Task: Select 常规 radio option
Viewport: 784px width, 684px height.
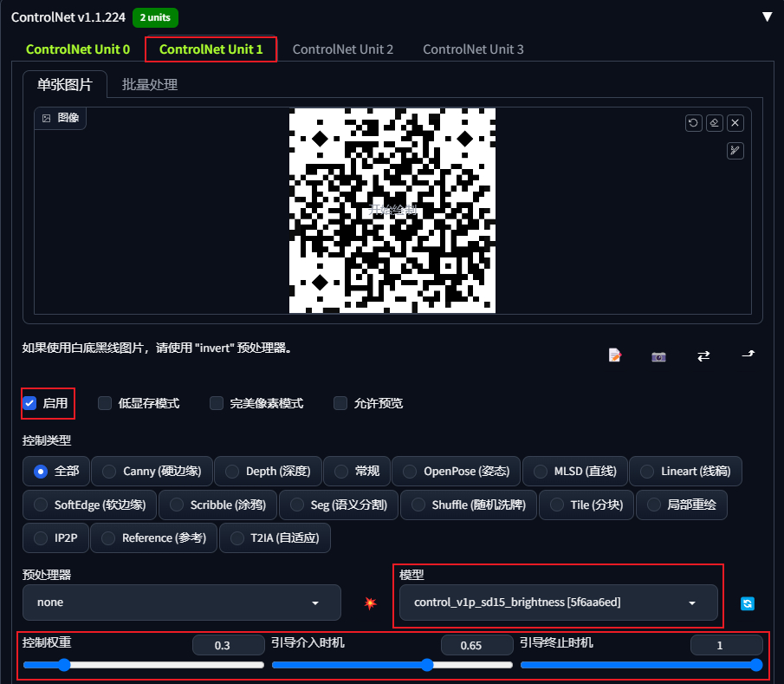Action: 357,472
